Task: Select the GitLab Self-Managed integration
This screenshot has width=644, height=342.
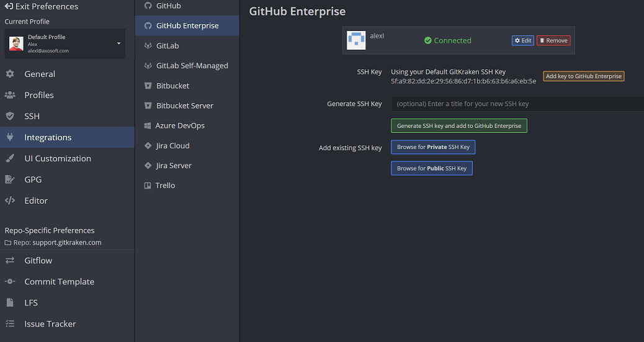Action: coord(192,66)
